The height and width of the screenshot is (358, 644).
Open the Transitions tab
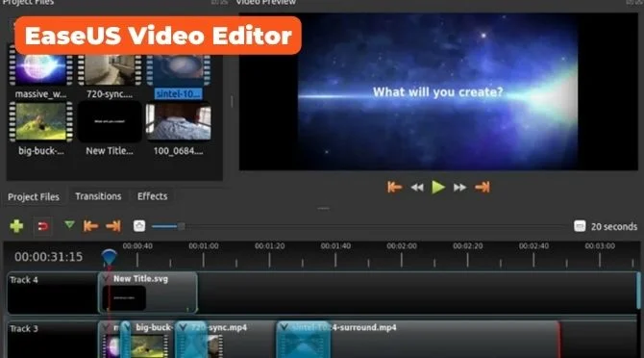click(98, 196)
